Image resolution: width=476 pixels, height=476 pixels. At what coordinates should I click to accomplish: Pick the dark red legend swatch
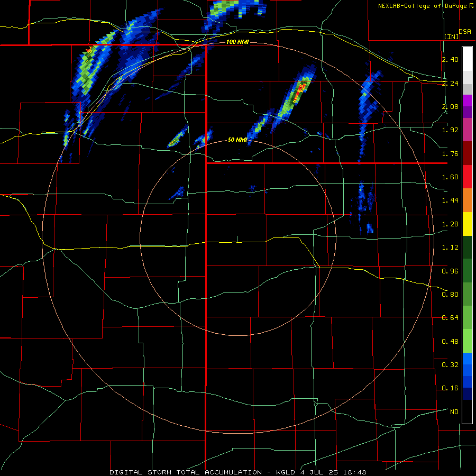(467, 153)
